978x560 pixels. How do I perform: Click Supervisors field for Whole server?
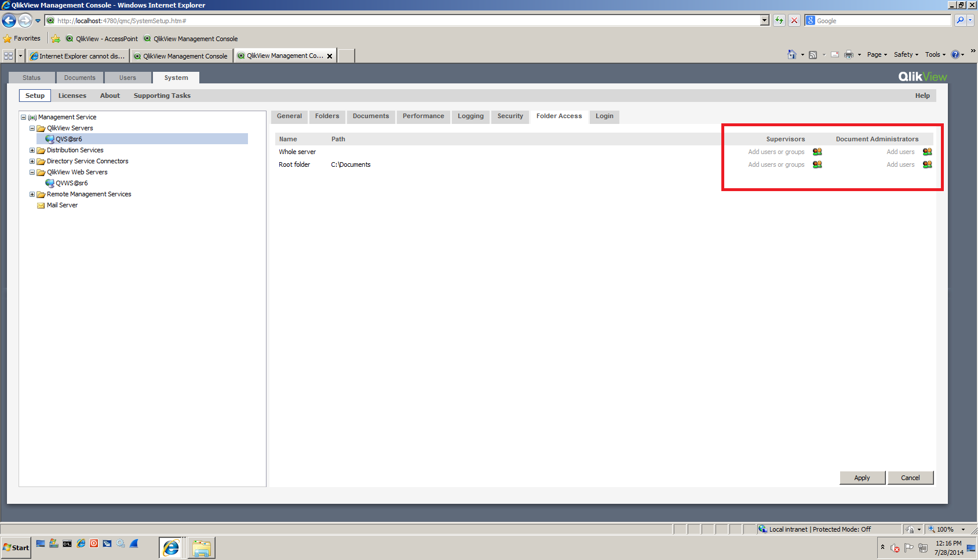click(776, 152)
